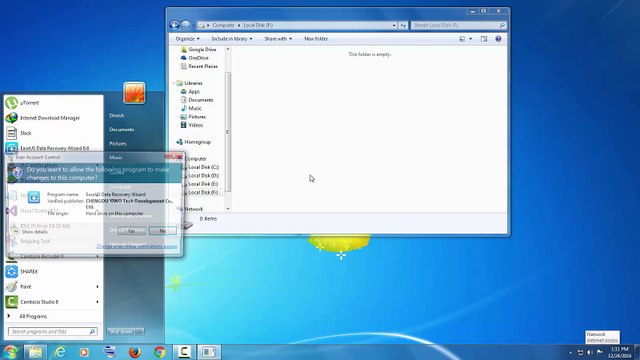Click Search Local Disk (F:) field
Image resolution: width=640 pixels, height=360 pixels.
(458, 25)
